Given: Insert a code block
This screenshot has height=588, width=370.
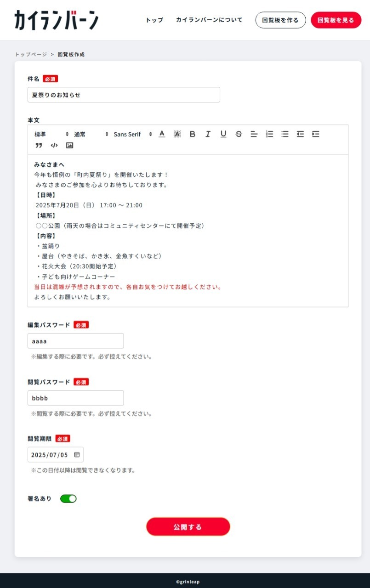Looking at the screenshot, I should pos(54,145).
